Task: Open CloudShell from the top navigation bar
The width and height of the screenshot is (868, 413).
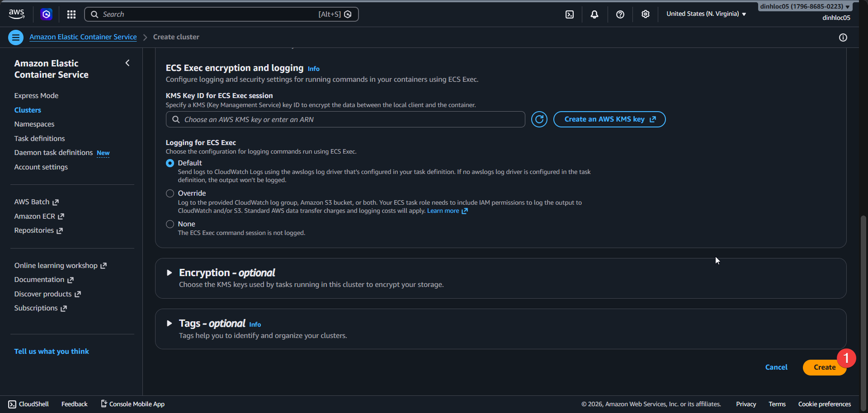Action: pyautogui.click(x=569, y=14)
